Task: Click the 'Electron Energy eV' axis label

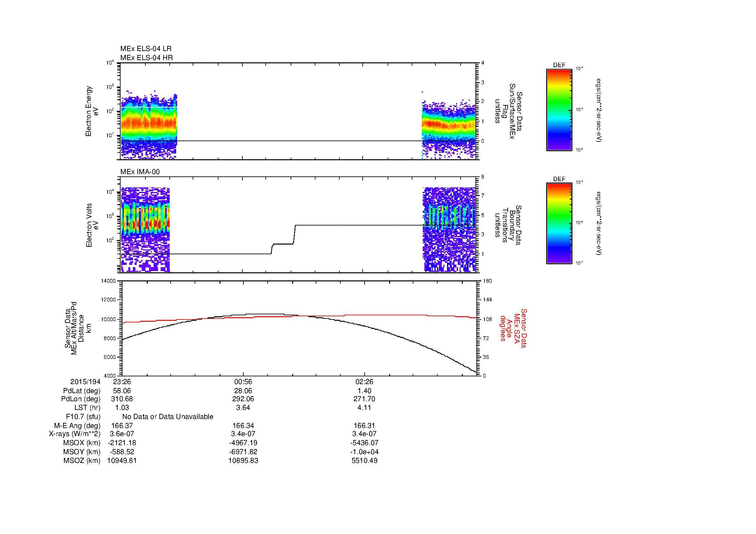Action: 92,111
